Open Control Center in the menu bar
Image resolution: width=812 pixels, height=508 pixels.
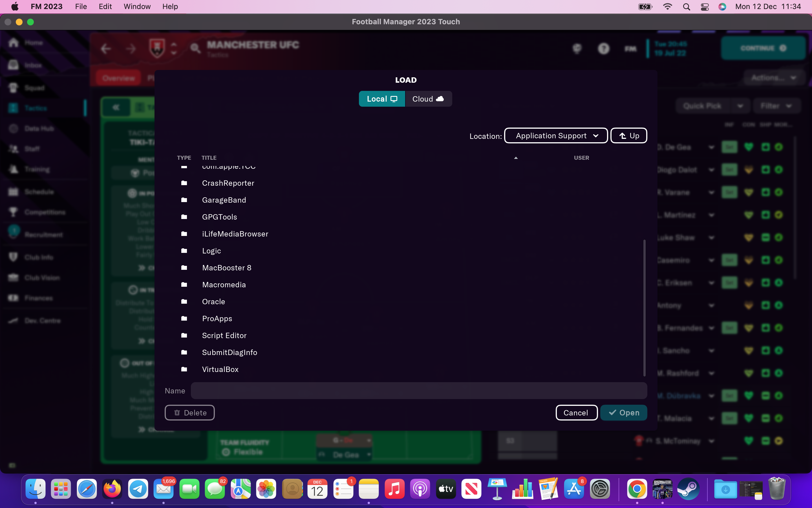(705, 7)
